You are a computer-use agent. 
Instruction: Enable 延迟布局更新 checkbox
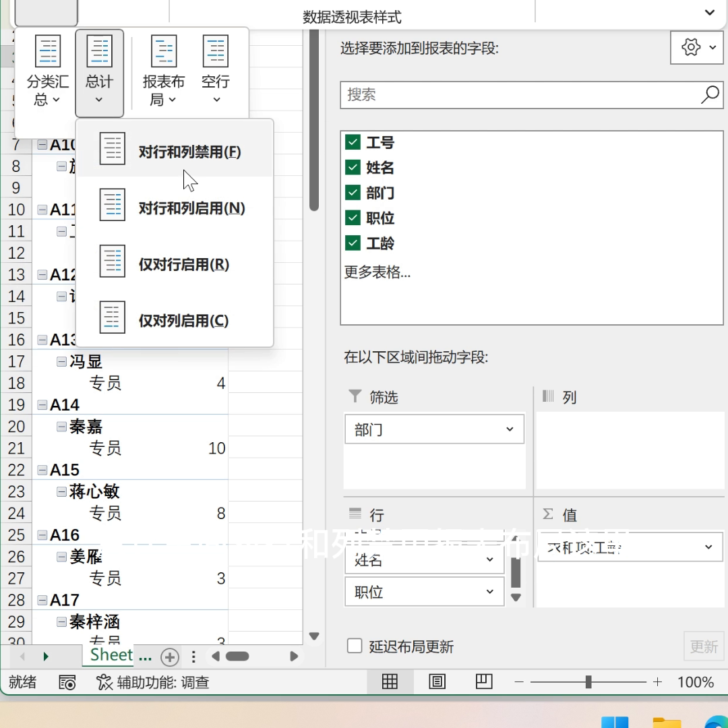pyautogui.click(x=355, y=646)
